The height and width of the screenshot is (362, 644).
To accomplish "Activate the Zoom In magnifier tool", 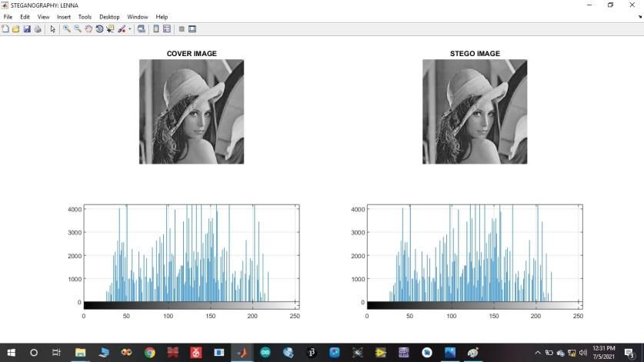I will click(x=66, y=29).
